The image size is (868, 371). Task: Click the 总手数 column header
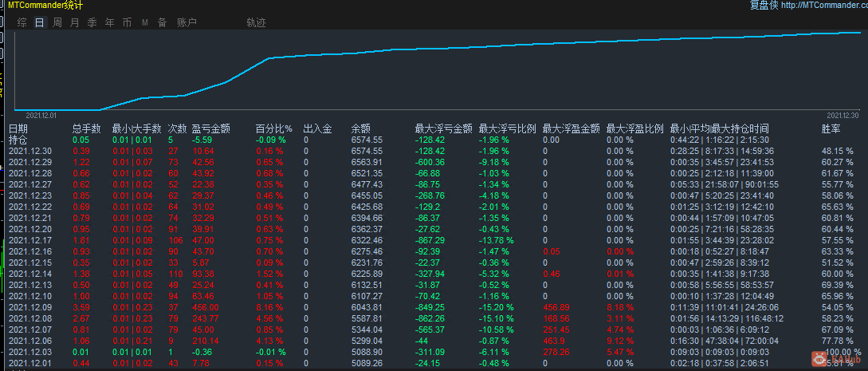(x=86, y=129)
